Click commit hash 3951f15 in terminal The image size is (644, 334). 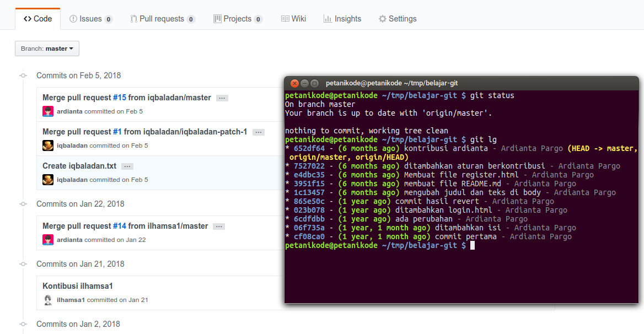click(309, 184)
